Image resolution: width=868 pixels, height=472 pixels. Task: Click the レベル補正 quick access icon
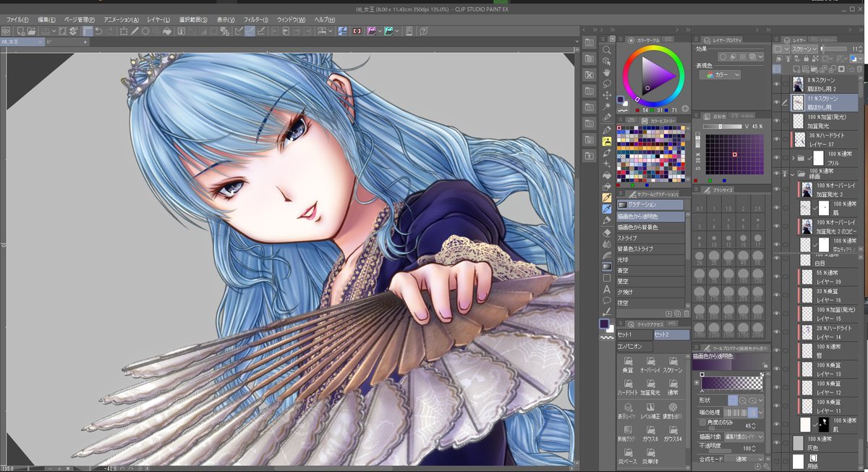pyautogui.click(x=650, y=411)
